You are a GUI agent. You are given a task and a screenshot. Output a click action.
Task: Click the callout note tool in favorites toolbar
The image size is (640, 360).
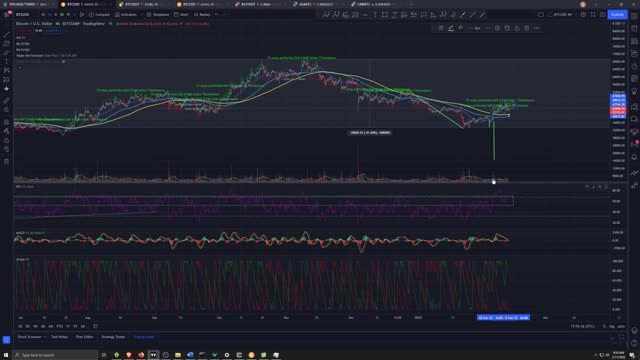[424, 15]
